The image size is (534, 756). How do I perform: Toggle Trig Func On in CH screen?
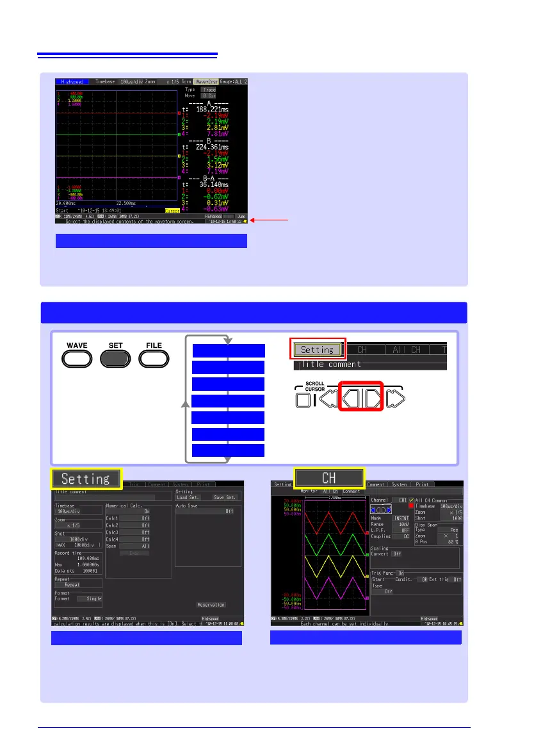401,573
